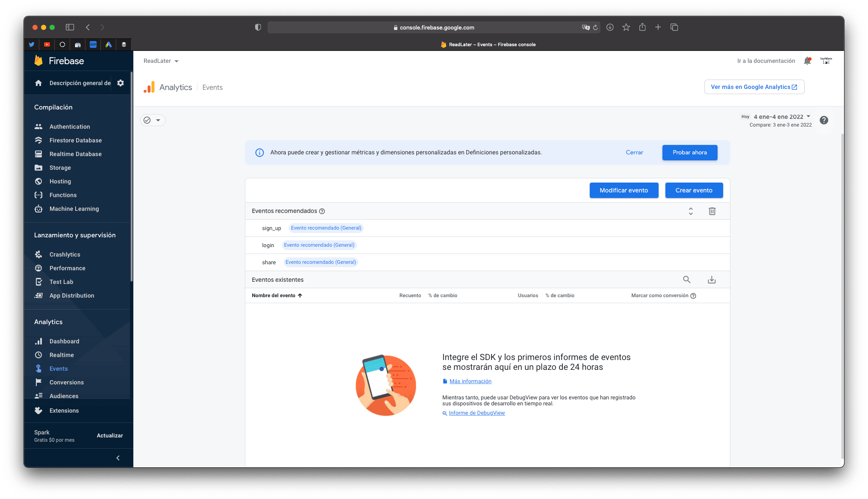Click help icon beside Eventos recomendados
This screenshot has width=868, height=499.
322,211
